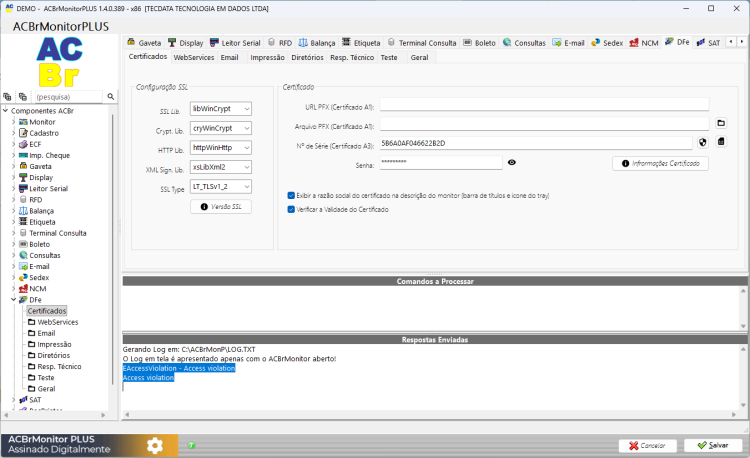Open the SAT top tab

708,43
